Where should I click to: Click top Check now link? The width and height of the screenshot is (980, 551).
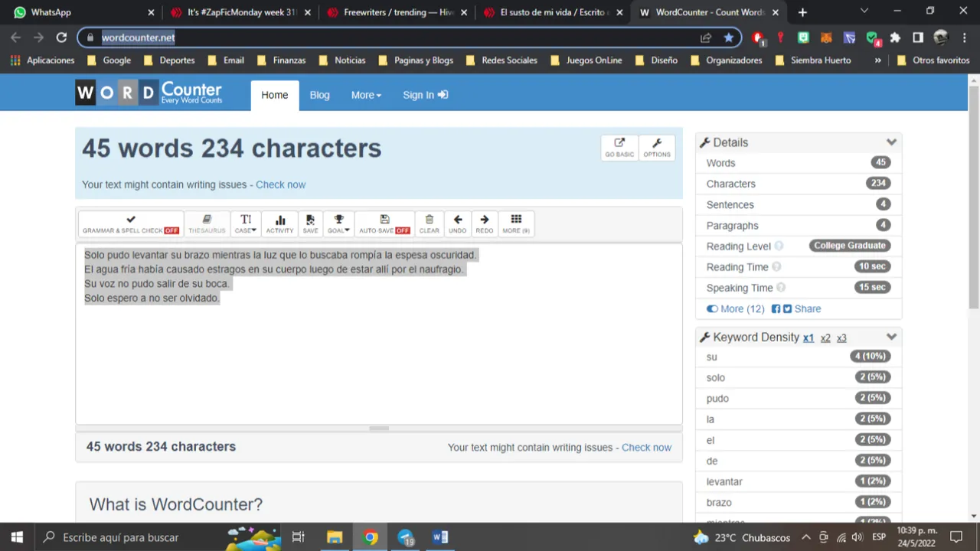tap(280, 184)
